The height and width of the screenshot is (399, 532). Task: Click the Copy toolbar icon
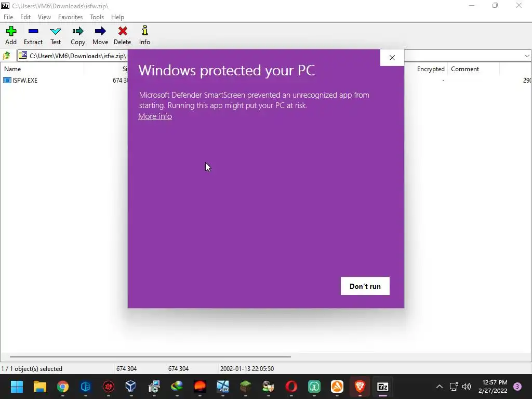[x=78, y=31]
